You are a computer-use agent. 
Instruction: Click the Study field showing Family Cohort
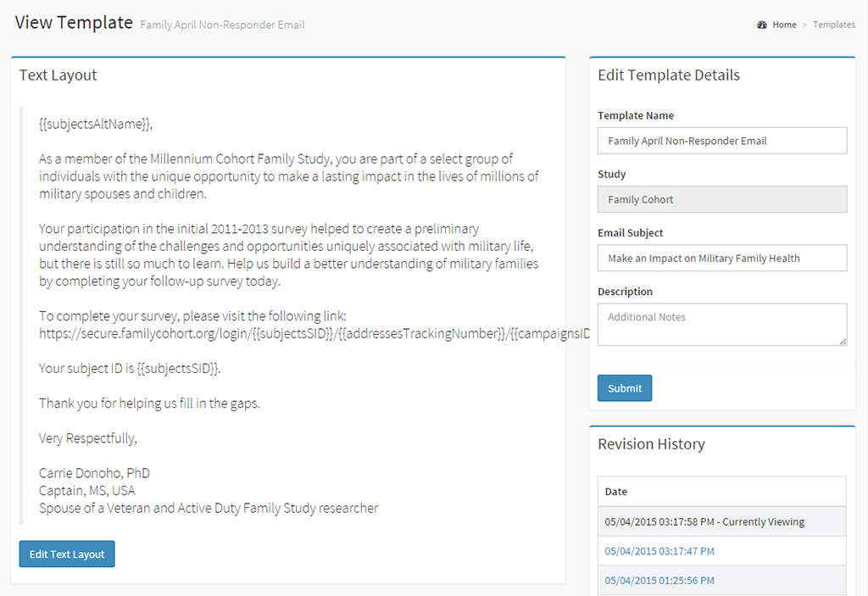pos(722,199)
